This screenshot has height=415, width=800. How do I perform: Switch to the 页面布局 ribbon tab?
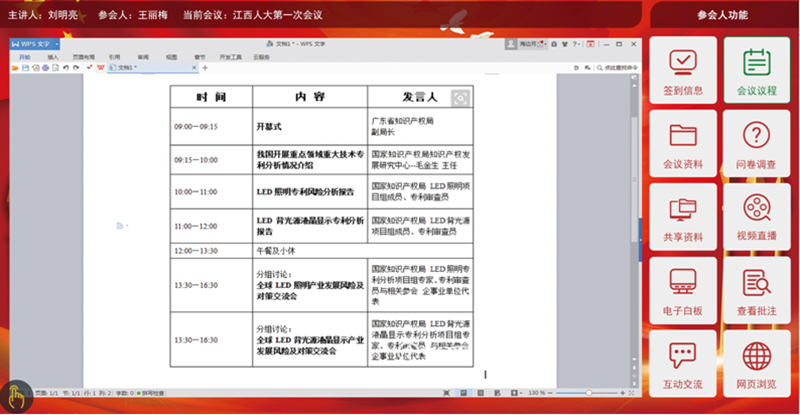(82, 57)
